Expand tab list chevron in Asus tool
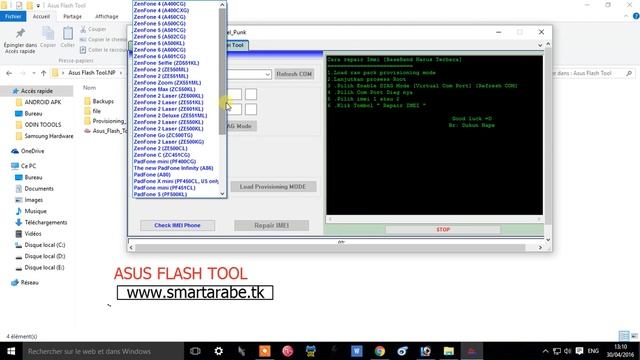Image resolution: width=640 pixels, height=360 pixels. [540, 45]
